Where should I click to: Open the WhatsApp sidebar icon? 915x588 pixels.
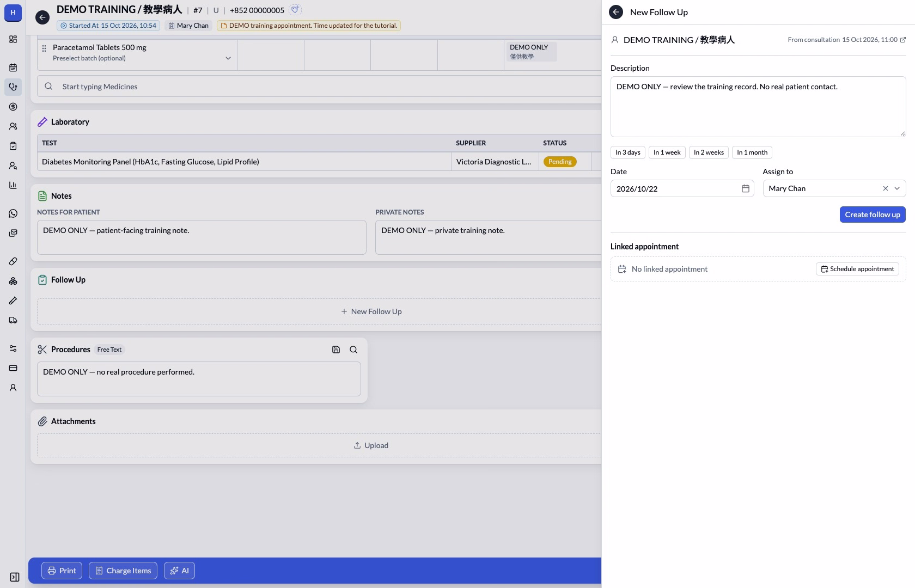[x=13, y=213]
